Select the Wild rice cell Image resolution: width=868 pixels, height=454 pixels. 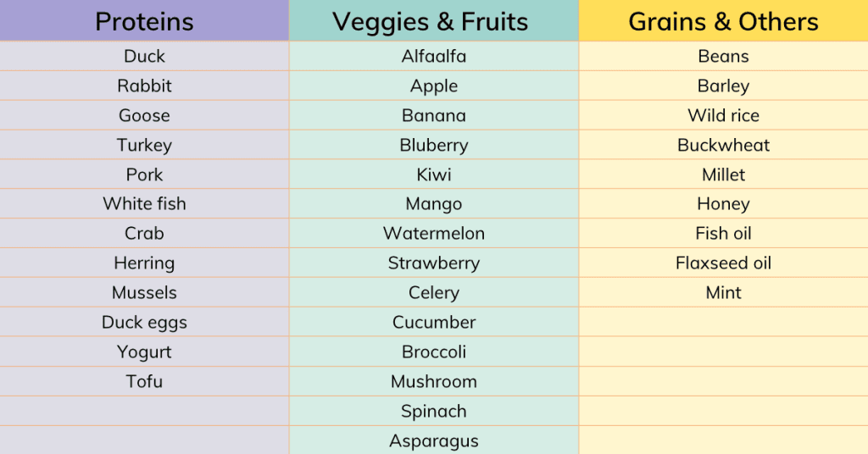724,115
